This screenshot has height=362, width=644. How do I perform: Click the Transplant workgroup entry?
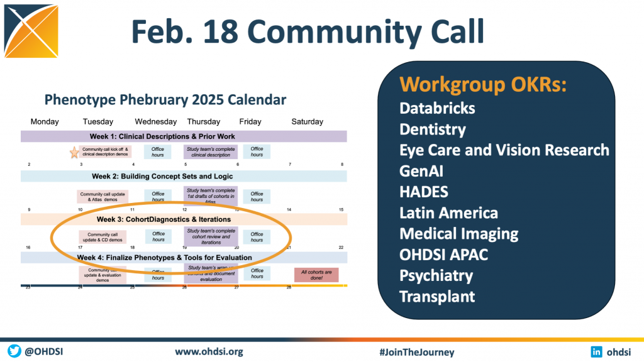click(x=437, y=296)
